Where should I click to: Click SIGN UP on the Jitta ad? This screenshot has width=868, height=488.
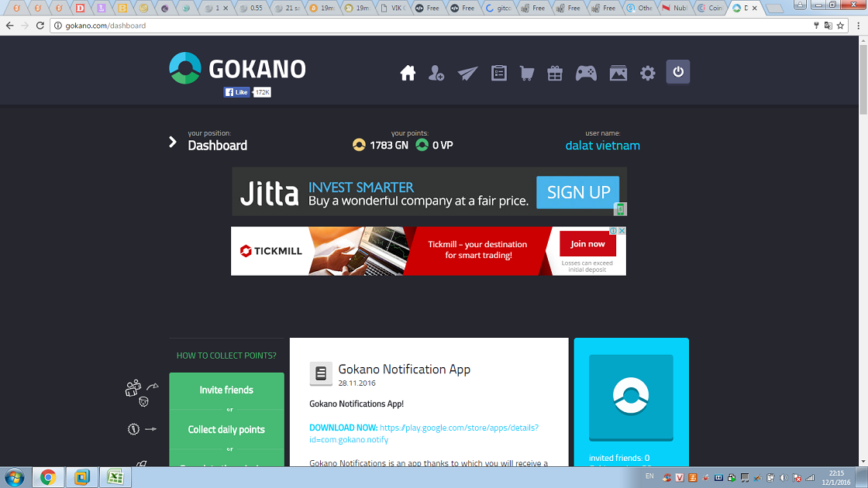(x=578, y=192)
